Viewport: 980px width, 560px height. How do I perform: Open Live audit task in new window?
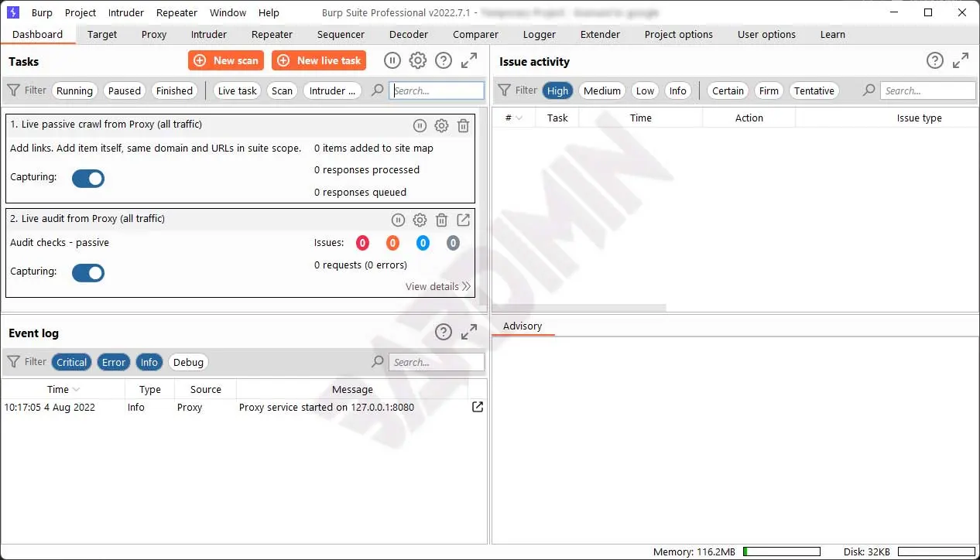(463, 220)
